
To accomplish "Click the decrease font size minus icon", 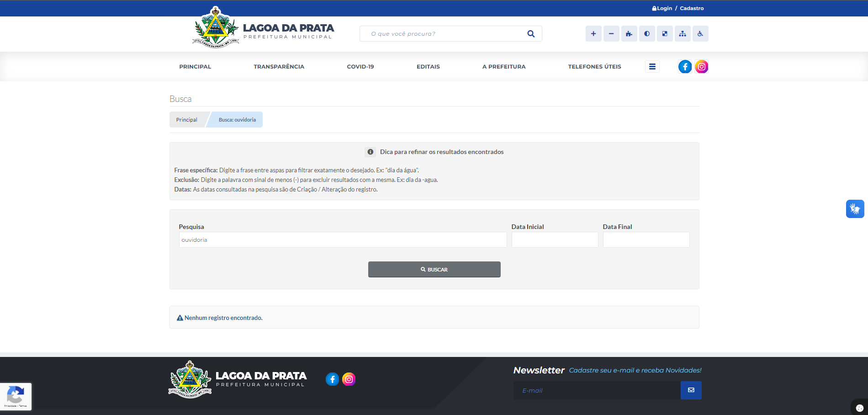I will 611,33.
